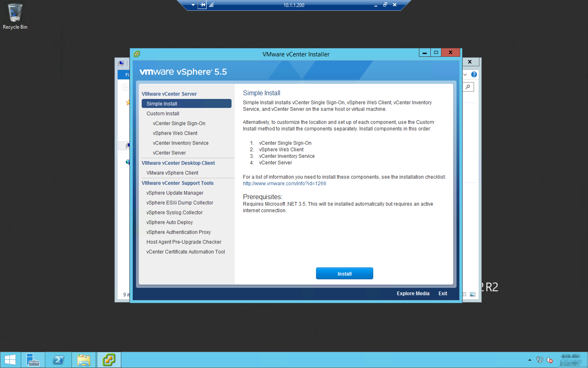The height and width of the screenshot is (368, 588).
Task: Select vSphere Syslog Collector
Action: [x=174, y=212]
